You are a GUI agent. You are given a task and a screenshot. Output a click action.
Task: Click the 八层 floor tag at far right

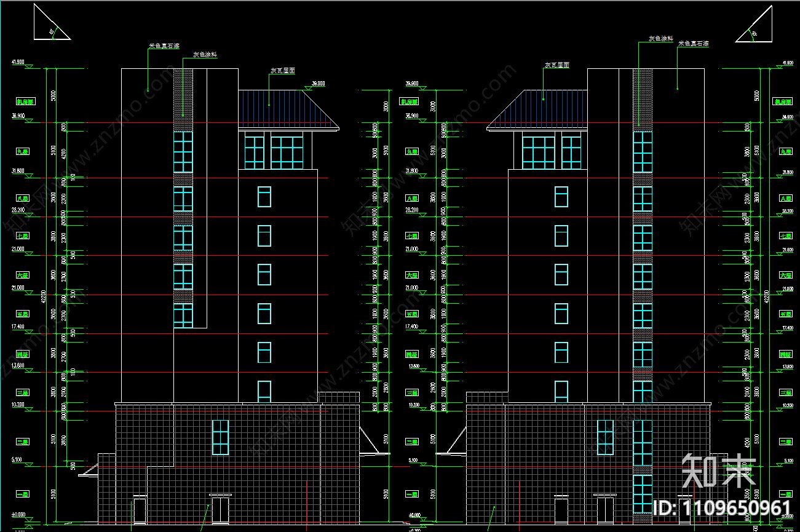click(785, 199)
